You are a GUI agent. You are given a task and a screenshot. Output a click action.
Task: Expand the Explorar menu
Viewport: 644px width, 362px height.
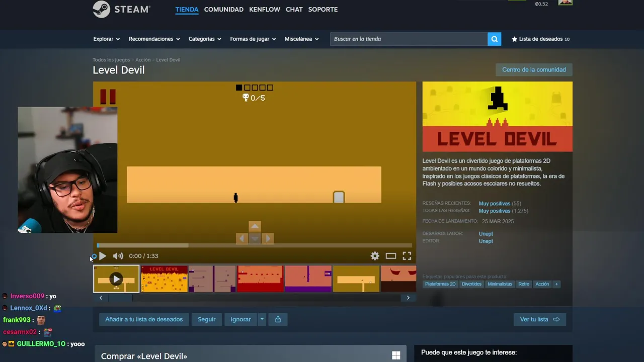click(106, 39)
